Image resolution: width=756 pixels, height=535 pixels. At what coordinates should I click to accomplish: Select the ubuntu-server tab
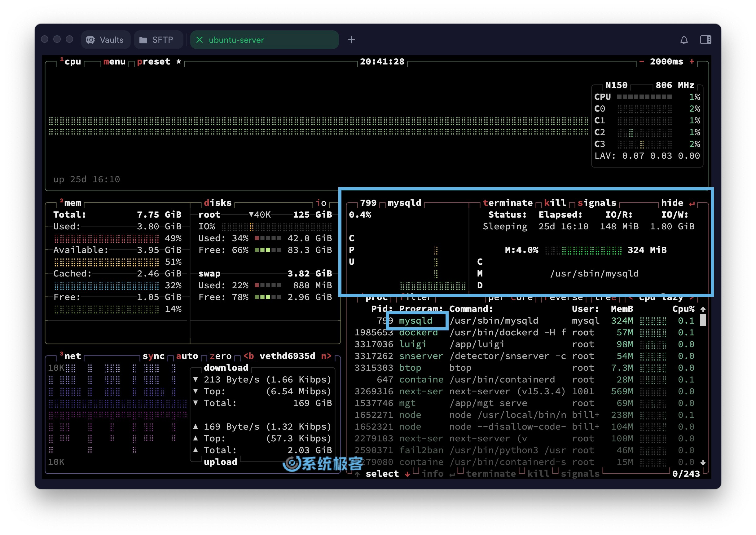[264, 40]
